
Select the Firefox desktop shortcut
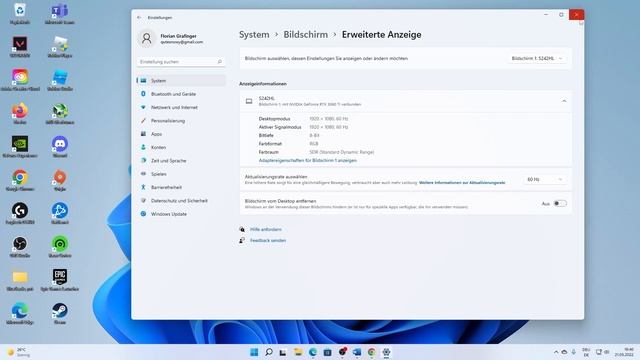point(20,113)
